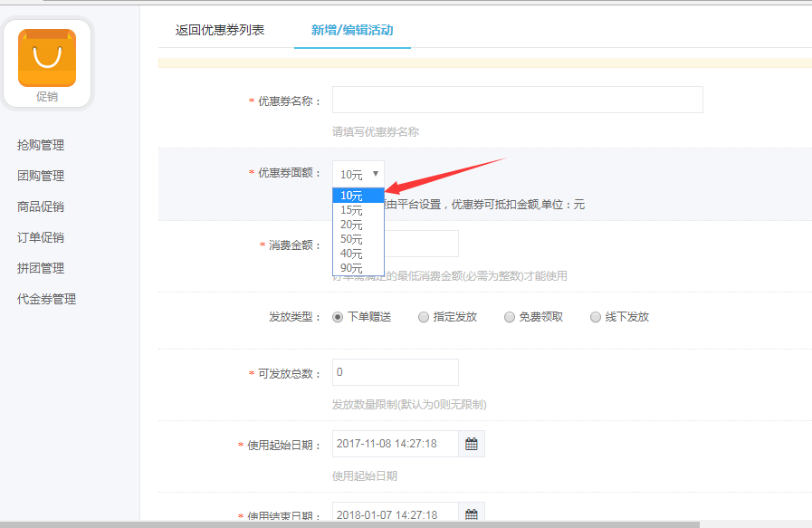Focus the 可发放总数 input field

(x=395, y=372)
